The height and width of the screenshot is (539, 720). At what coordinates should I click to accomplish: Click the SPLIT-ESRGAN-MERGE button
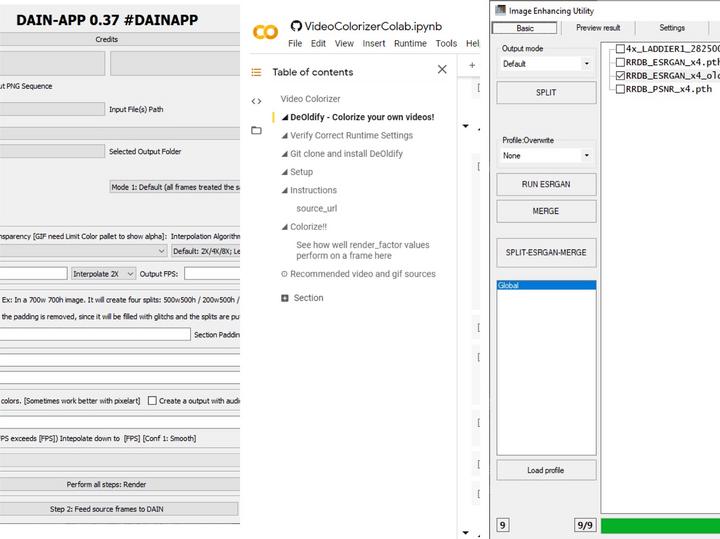(x=546, y=253)
